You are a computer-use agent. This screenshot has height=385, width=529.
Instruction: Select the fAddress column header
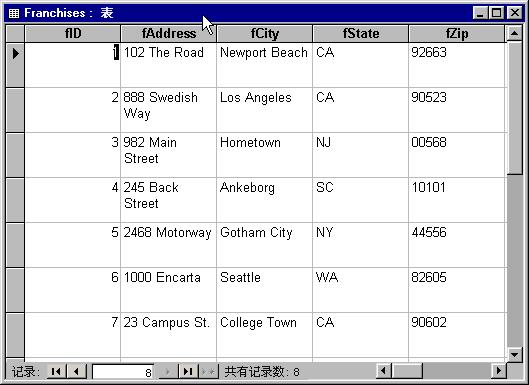tap(169, 33)
